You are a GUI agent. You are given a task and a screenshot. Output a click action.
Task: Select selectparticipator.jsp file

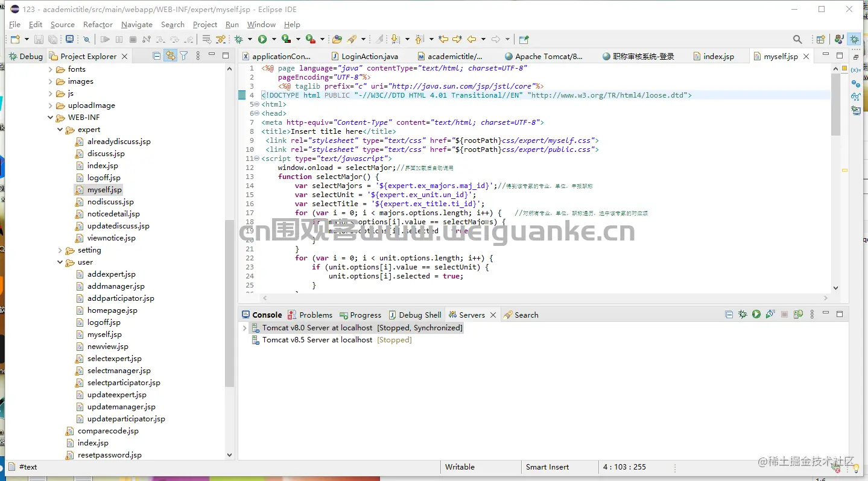pyautogui.click(x=118, y=383)
